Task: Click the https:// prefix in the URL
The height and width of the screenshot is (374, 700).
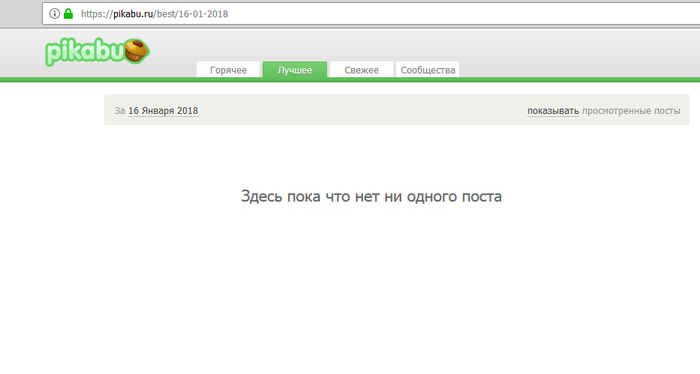Action: tap(97, 14)
